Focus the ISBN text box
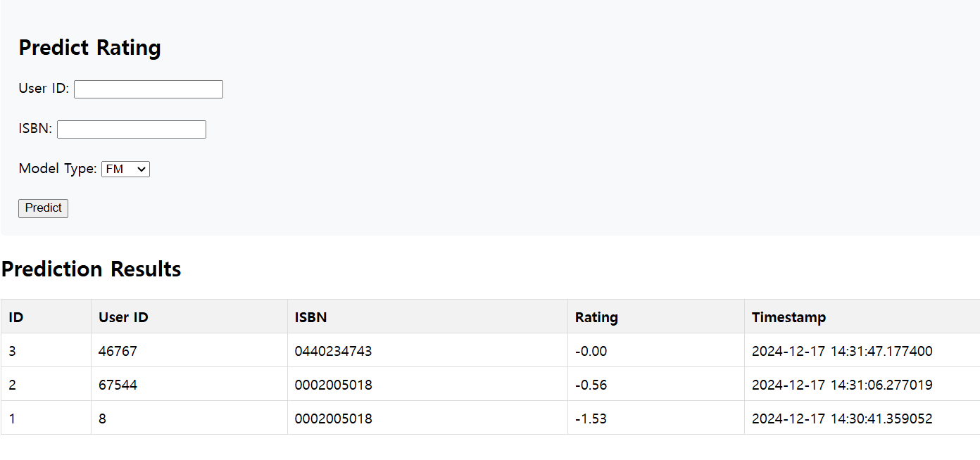The height and width of the screenshot is (460, 980). click(132, 129)
